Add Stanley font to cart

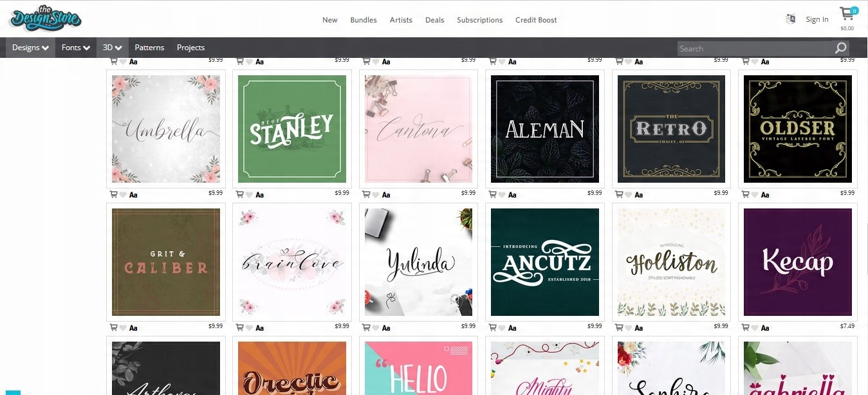pos(240,194)
